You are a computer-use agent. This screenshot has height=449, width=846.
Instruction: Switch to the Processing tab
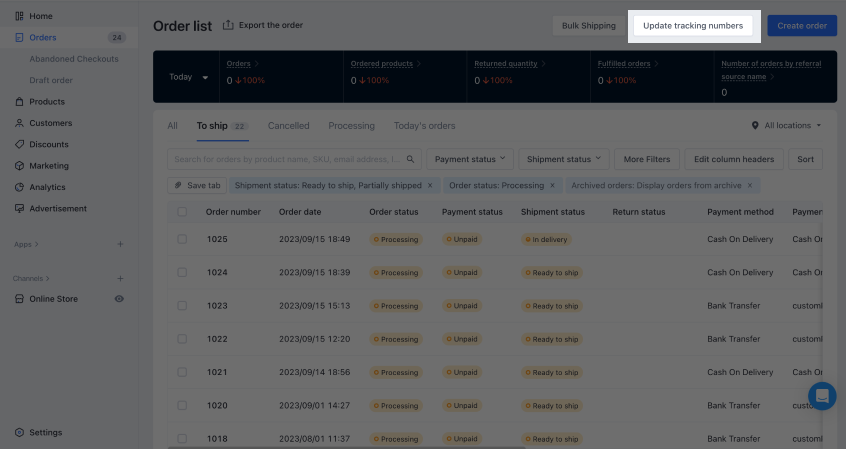click(351, 126)
